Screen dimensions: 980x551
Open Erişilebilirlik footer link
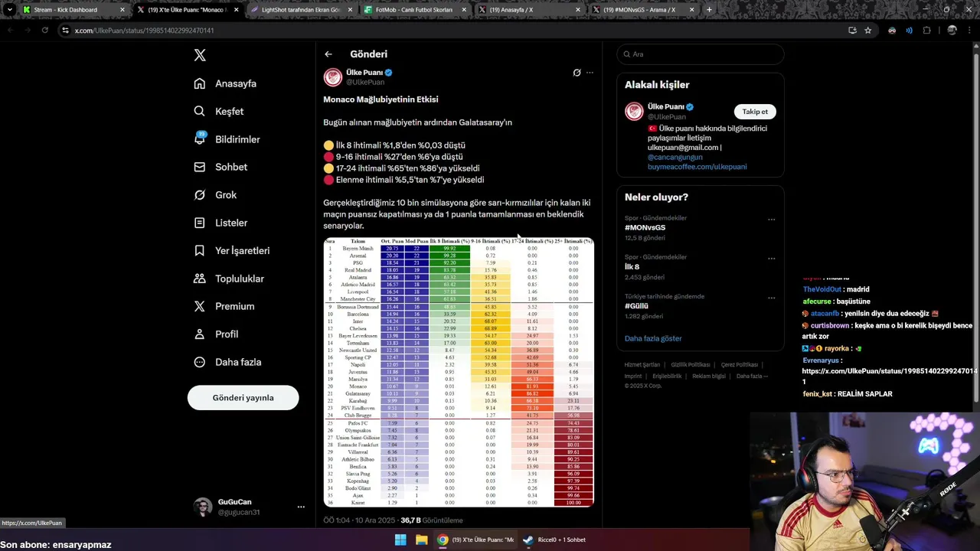pyautogui.click(x=667, y=376)
